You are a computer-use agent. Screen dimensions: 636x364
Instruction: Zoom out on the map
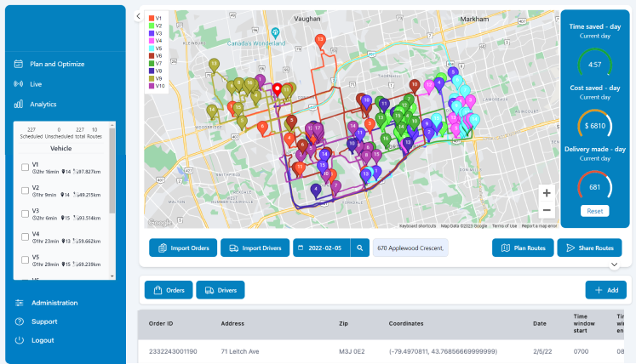click(x=547, y=210)
